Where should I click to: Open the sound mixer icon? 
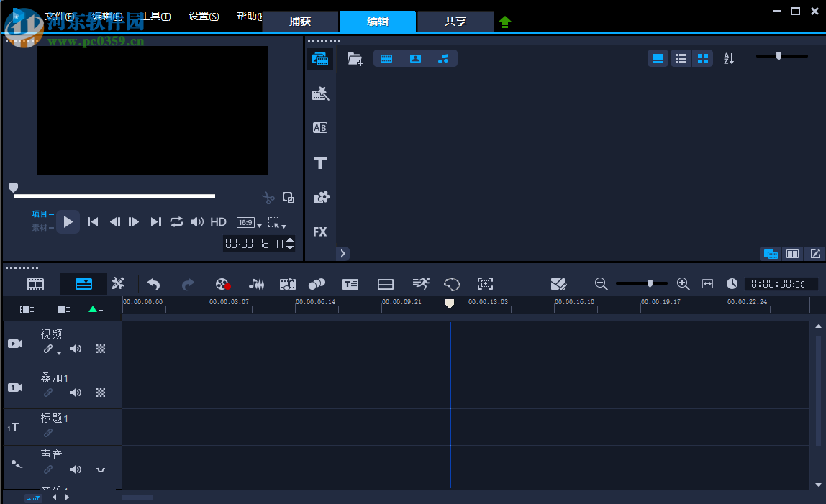coord(257,285)
